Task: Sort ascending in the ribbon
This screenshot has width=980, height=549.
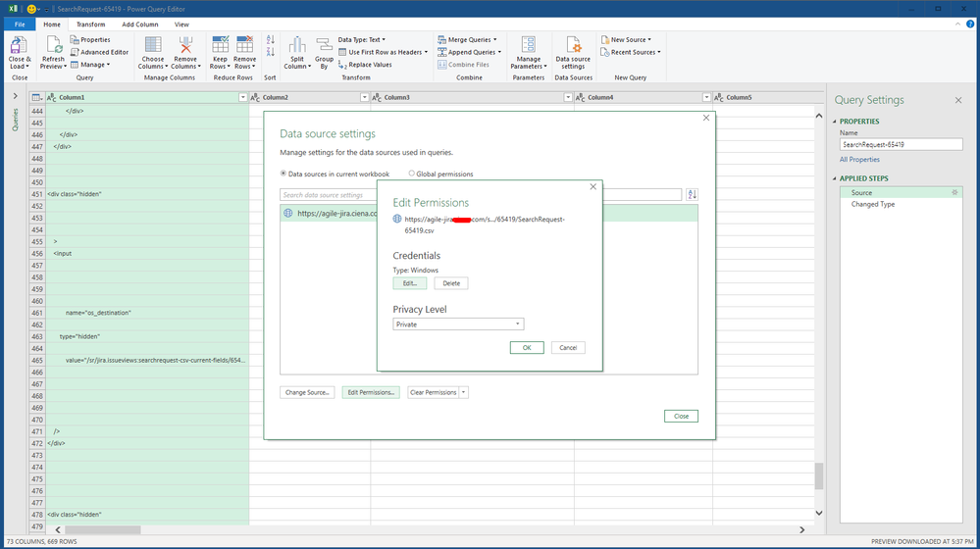Action: tap(270, 40)
